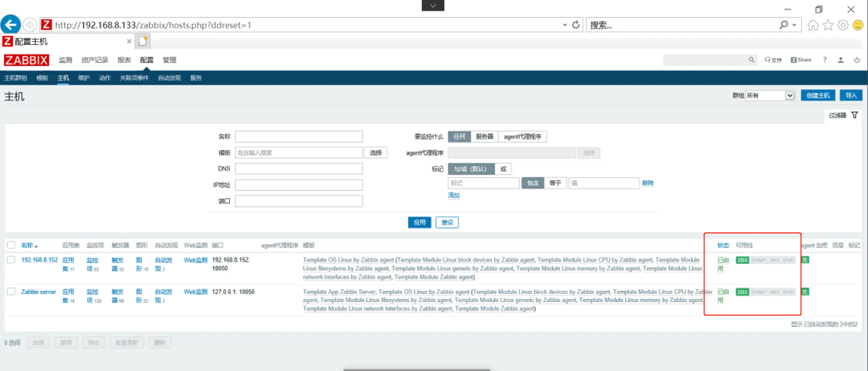Screen dimensions: 868x371
Task: Go to 主机群组 submenu
Action: tap(16, 78)
